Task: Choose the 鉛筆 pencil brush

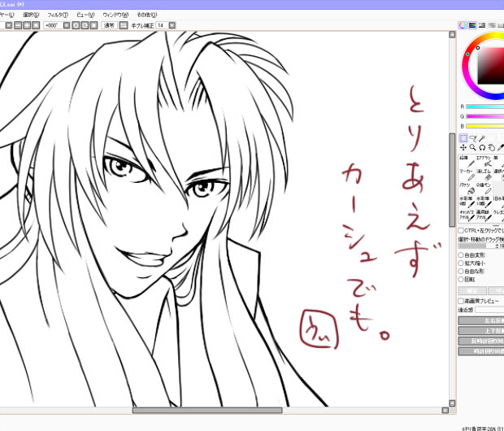Action: click(x=467, y=161)
